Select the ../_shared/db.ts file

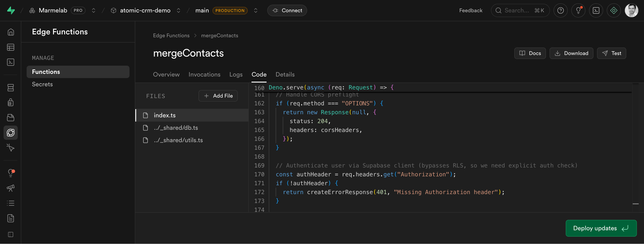click(176, 128)
